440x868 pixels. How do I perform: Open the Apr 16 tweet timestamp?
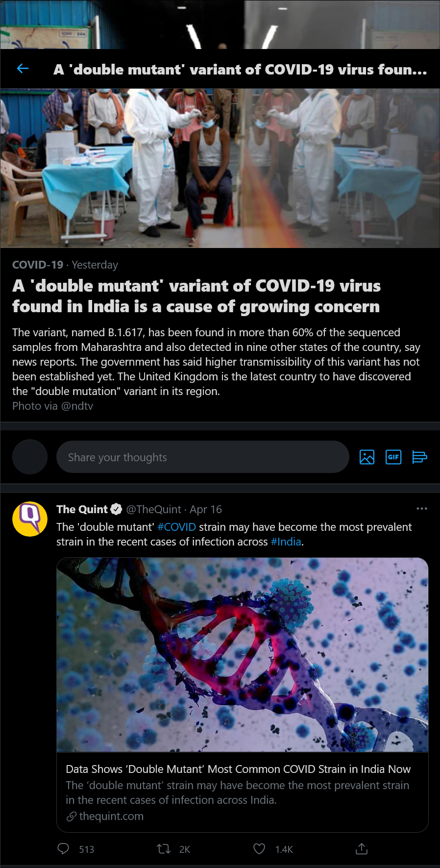click(206, 509)
